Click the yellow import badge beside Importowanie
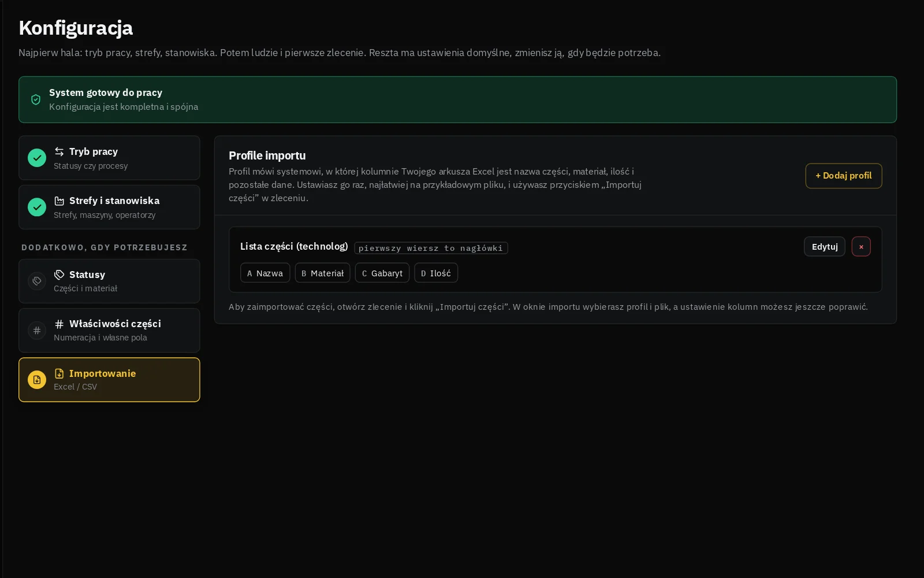Image resolution: width=924 pixels, height=578 pixels. click(37, 380)
